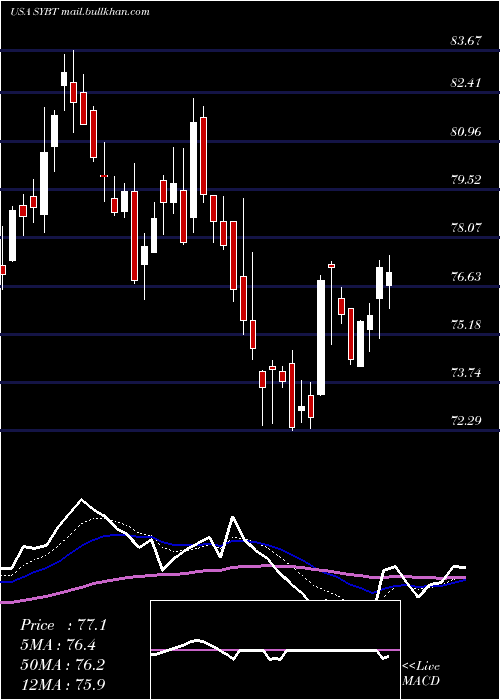Click the 75.18 price level label
Screen dimensions: 500x700
[466, 324]
